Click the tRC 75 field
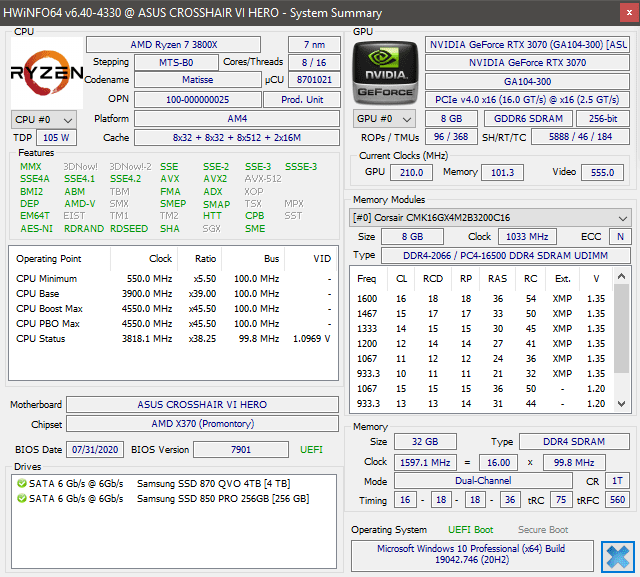Screen dimensions: 640x577 click(x=561, y=500)
